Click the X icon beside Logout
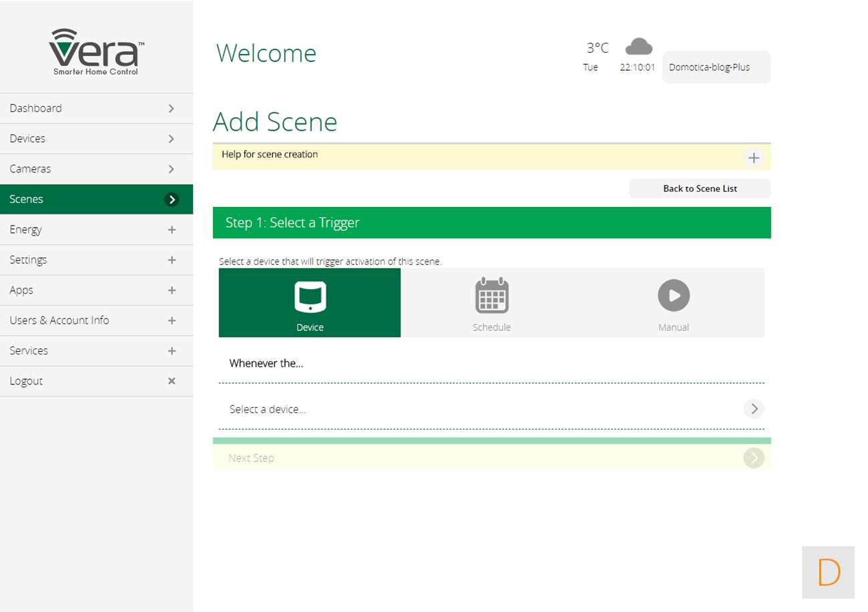 point(172,381)
